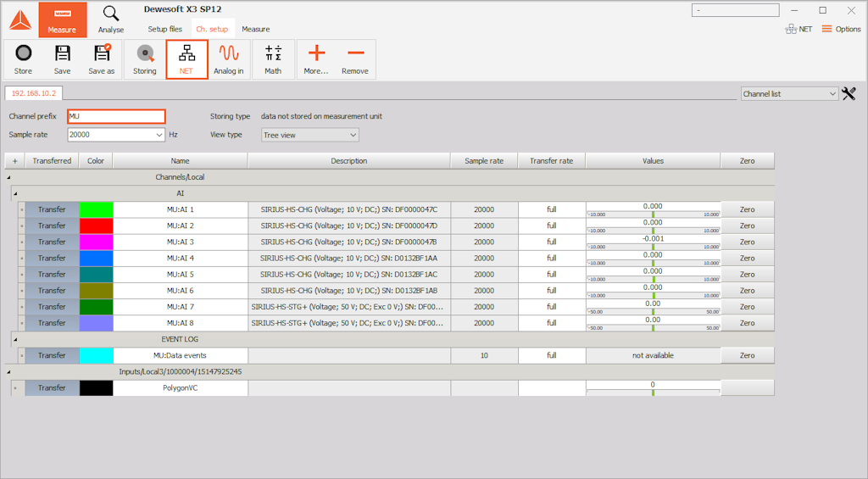This screenshot has width=868, height=479.
Task: Select the 192.168.10.2 unit tab
Action: (34, 93)
